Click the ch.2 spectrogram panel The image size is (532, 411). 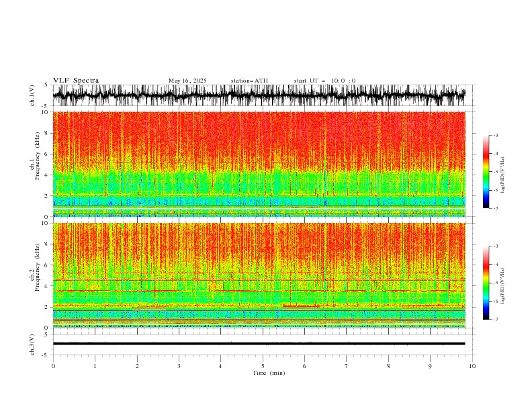tap(259, 275)
